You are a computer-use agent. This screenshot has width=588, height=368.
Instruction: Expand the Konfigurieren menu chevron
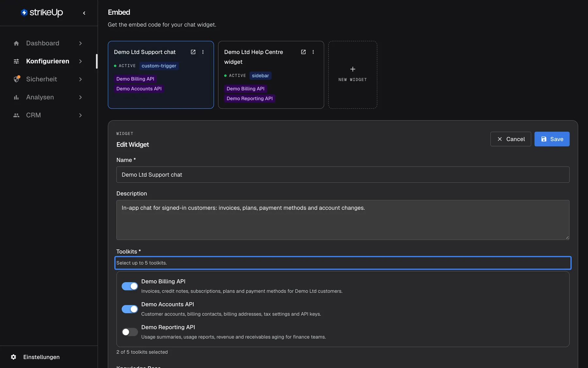80,61
